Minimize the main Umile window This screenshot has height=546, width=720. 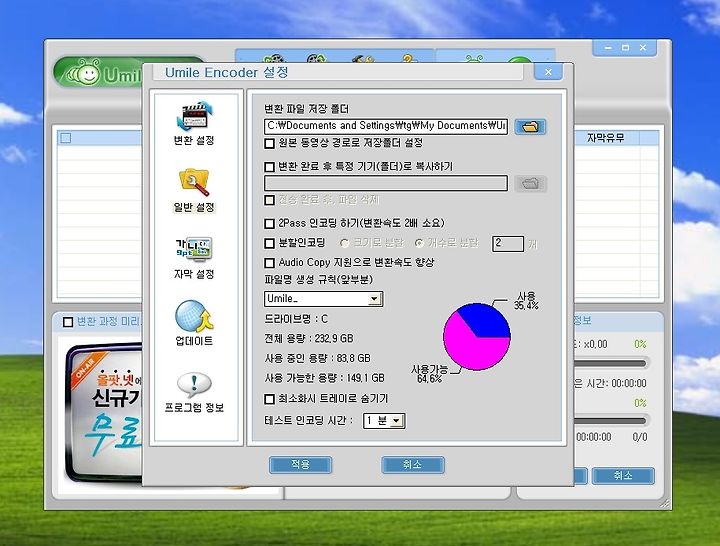(x=608, y=48)
